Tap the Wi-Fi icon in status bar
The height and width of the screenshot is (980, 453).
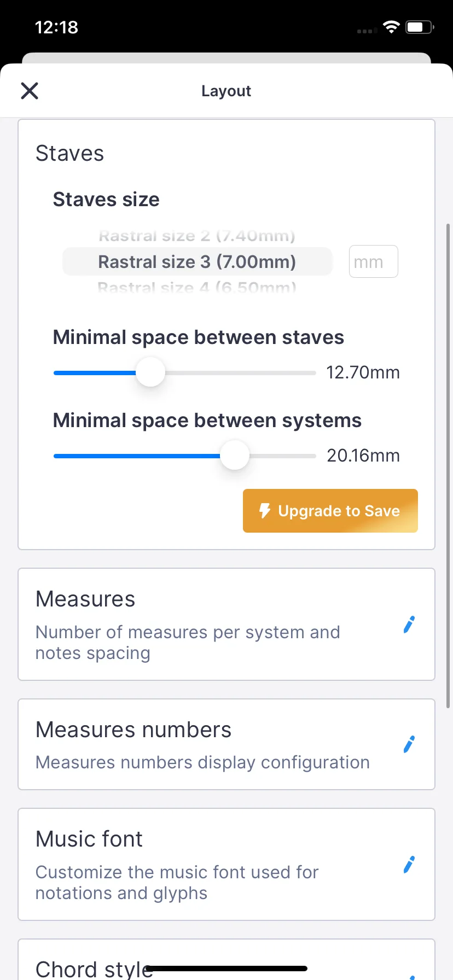391,27
